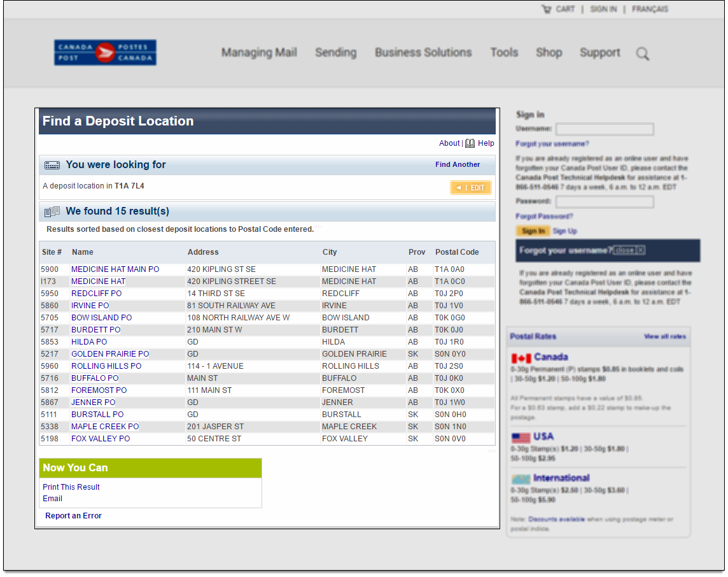Open the Sending menu
The width and height of the screenshot is (728, 577).
coord(335,52)
